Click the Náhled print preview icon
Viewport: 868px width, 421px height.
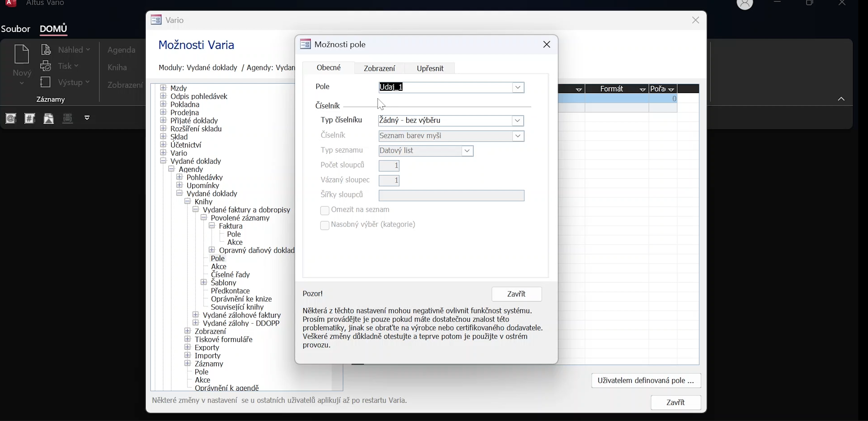coord(46,50)
